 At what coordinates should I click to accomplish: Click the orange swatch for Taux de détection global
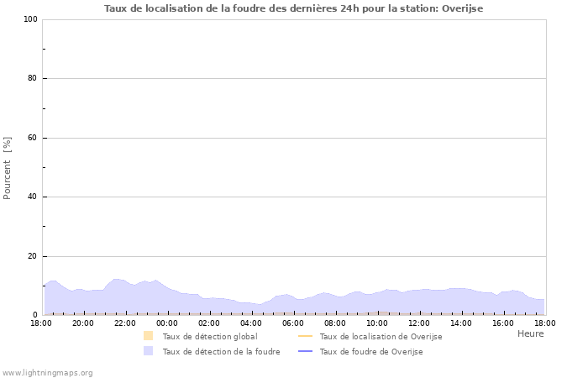click(x=149, y=336)
